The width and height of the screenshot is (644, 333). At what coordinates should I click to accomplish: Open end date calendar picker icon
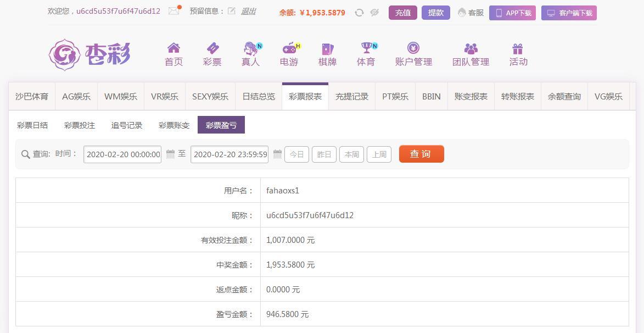coord(278,154)
